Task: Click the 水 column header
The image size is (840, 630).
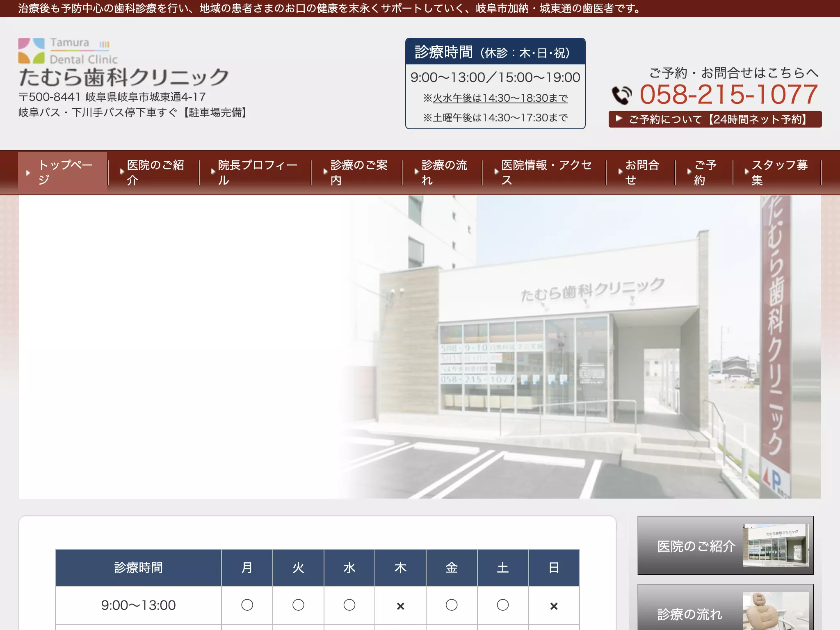Action: 349,568
